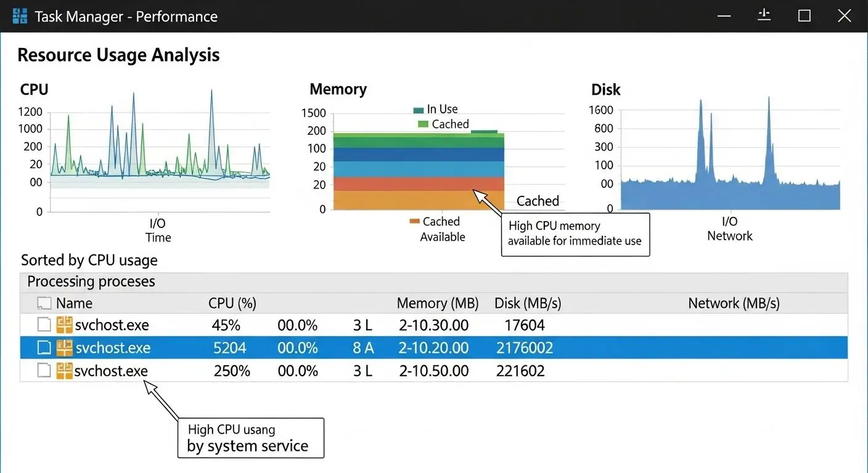Image resolution: width=868 pixels, height=473 pixels.
Task: Select the Network (MB/s) column header
Action: pyautogui.click(x=734, y=303)
